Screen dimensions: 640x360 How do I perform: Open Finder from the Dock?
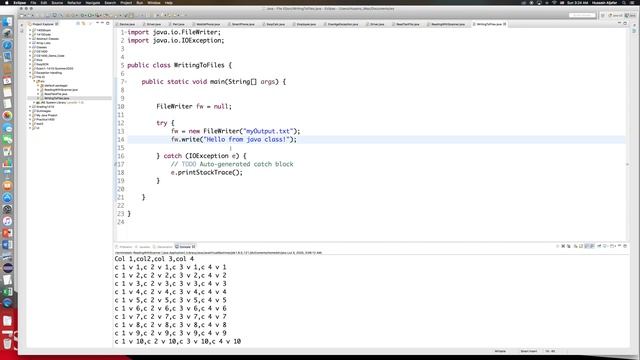click(7, 21)
